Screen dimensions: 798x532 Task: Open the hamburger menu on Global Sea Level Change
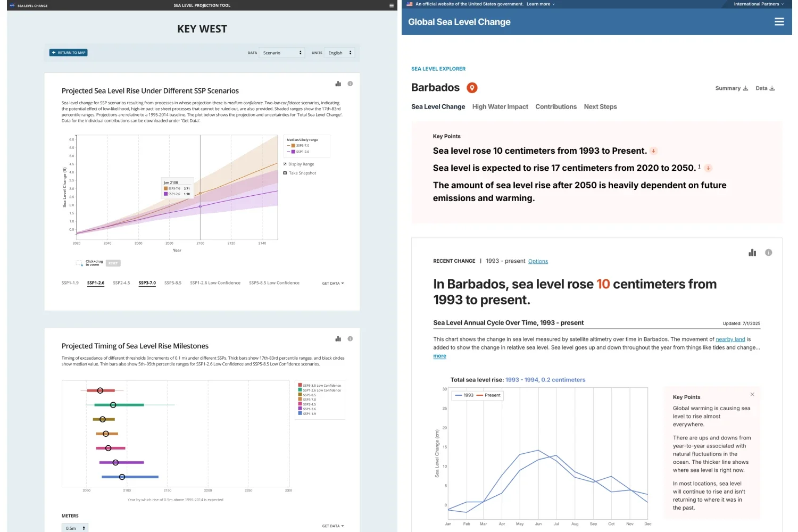pyautogui.click(x=779, y=21)
